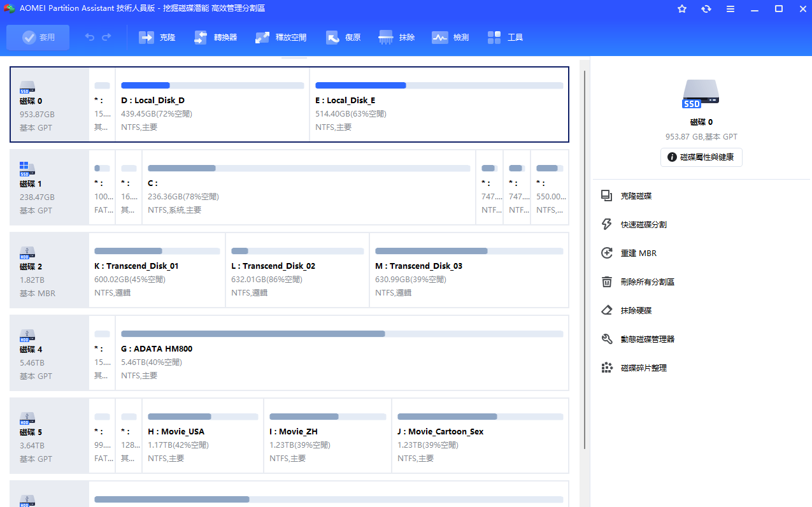Select the small "* :" partition on 磁碟 4
The image size is (812, 507).
point(102,353)
